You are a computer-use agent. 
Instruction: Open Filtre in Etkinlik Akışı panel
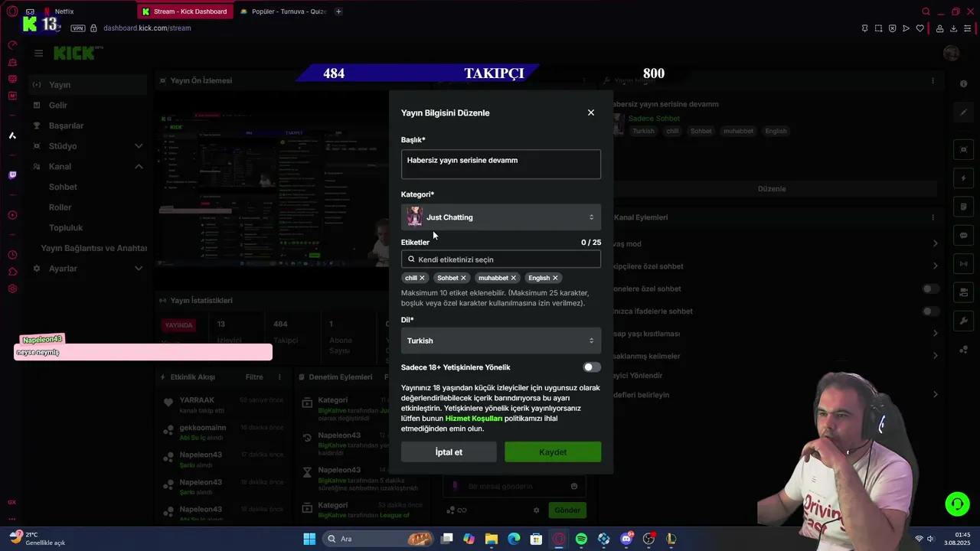click(254, 377)
